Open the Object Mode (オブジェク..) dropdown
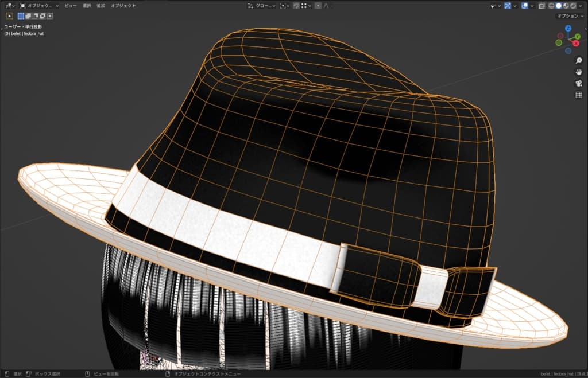The image size is (588, 378). pos(39,6)
